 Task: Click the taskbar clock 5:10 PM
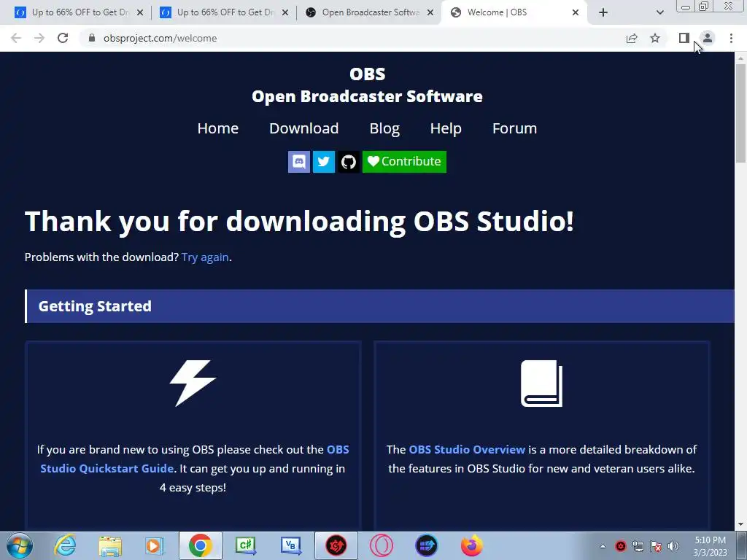click(x=710, y=546)
